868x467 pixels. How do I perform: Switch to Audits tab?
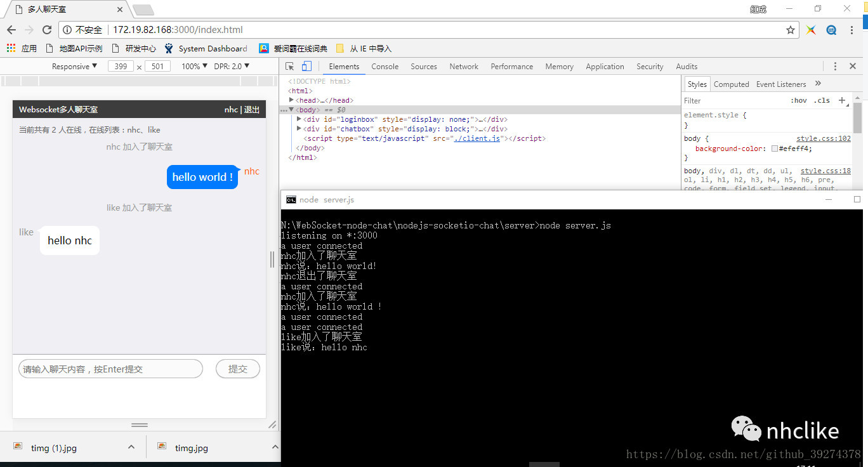[687, 66]
